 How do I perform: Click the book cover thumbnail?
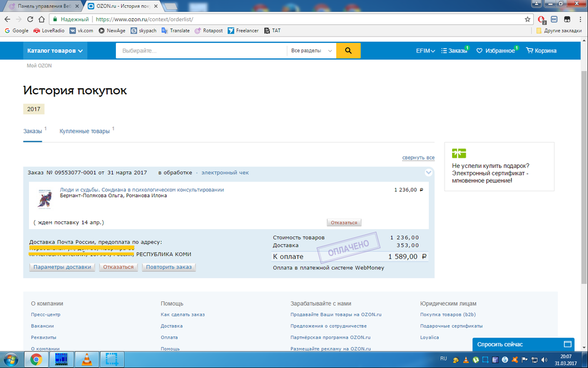click(x=45, y=198)
